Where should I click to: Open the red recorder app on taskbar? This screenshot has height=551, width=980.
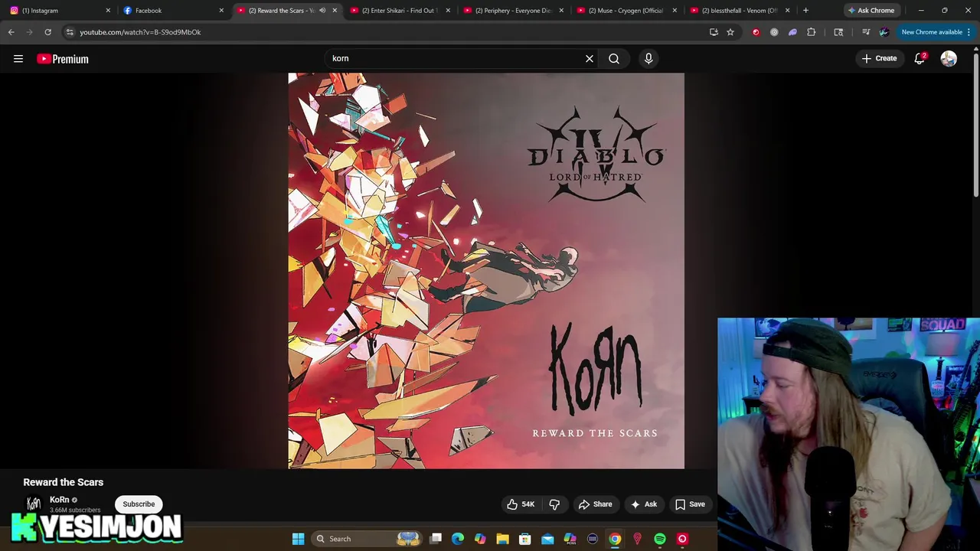[682, 539]
